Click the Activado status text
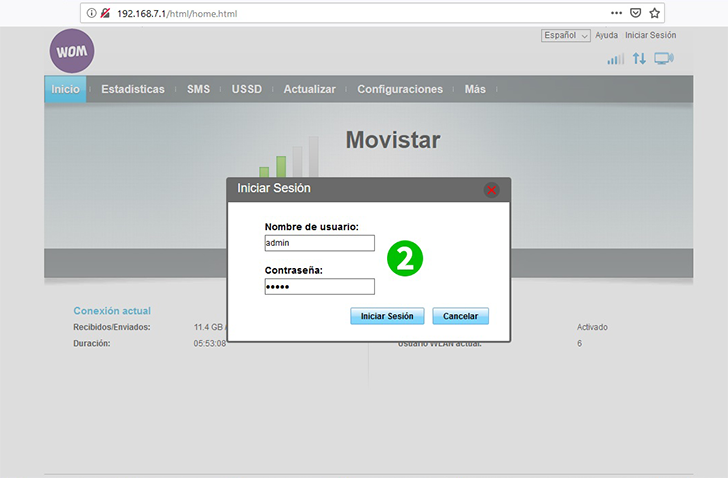 (x=592, y=327)
